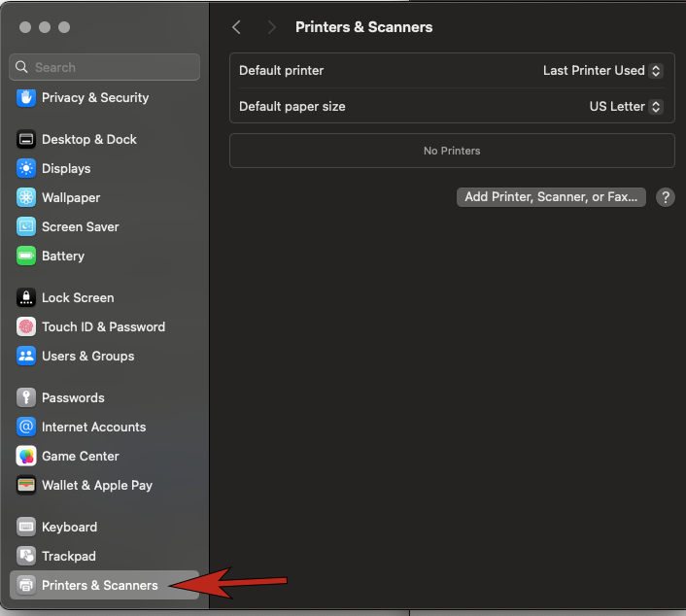
Task: Select the Printers & Scanners sidebar label
Action: pos(100,585)
